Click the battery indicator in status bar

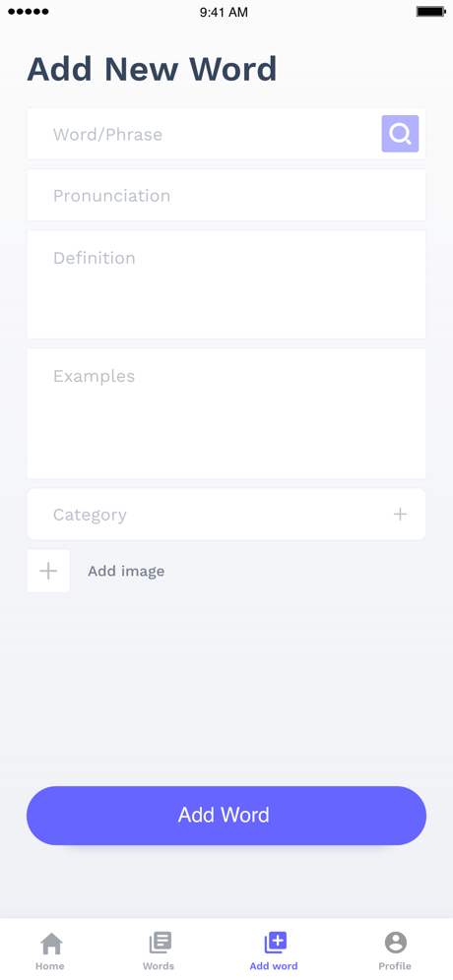pos(429,12)
